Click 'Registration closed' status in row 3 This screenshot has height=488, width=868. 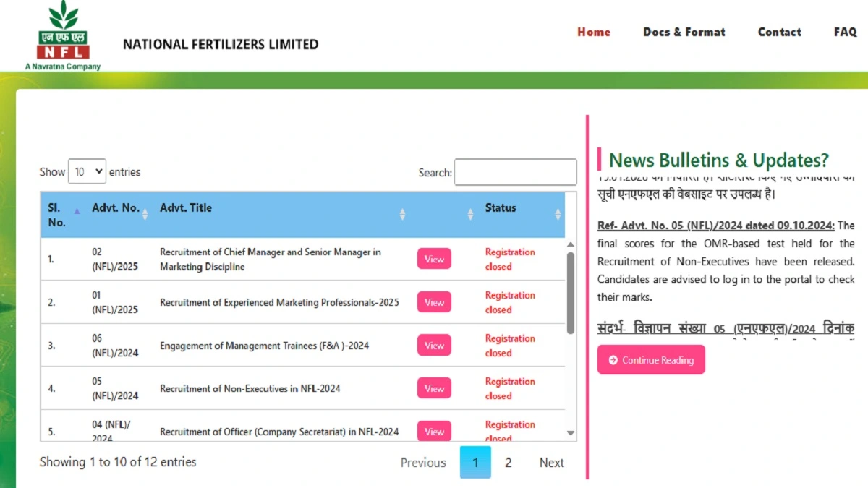(510, 346)
